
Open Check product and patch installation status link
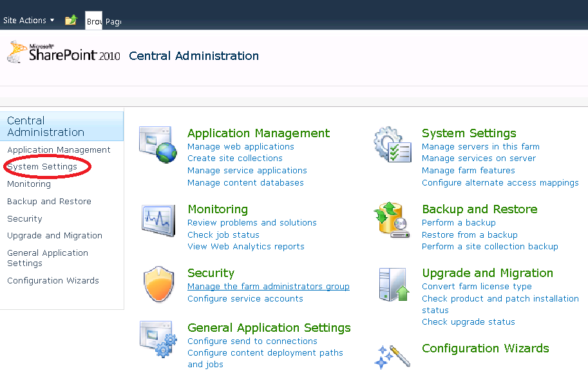500,304
